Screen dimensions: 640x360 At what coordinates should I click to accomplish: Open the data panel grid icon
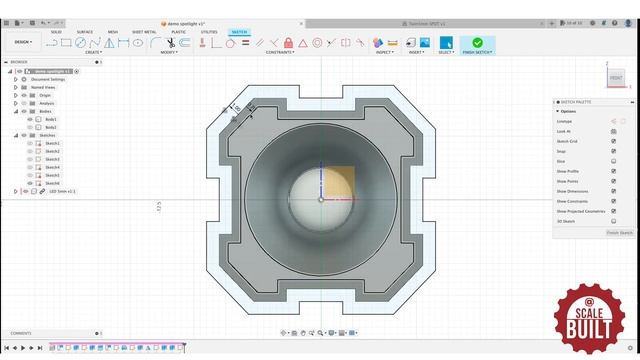click(x=6, y=23)
